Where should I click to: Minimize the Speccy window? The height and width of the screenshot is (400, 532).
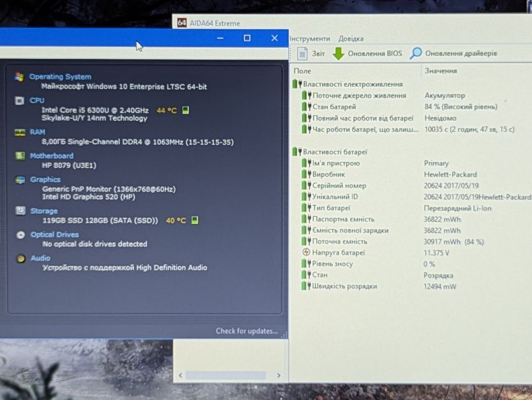[220, 38]
